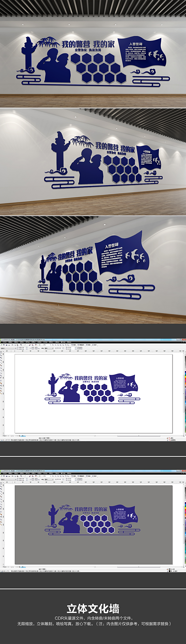
Task: Click 转换 button in white-canvas window toolbar
Action: [88, 345]
